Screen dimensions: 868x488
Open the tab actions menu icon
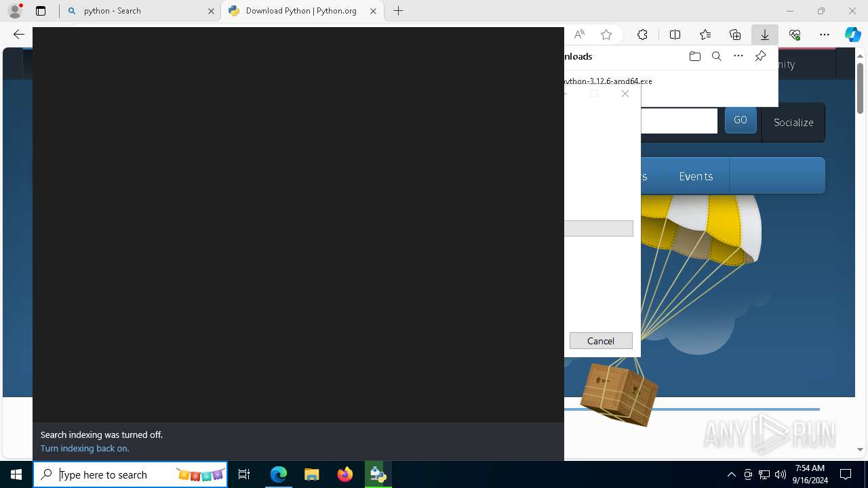[41, 11]
